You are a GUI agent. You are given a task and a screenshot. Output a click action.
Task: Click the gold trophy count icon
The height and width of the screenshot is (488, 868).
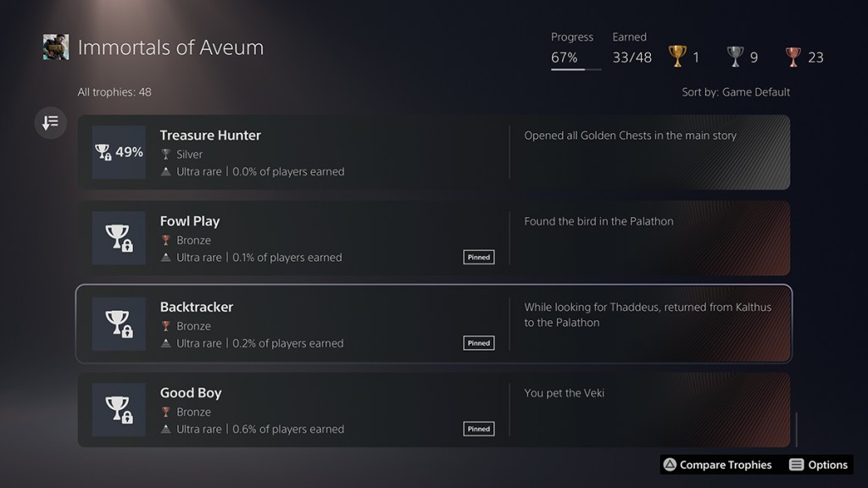point(677,57)
